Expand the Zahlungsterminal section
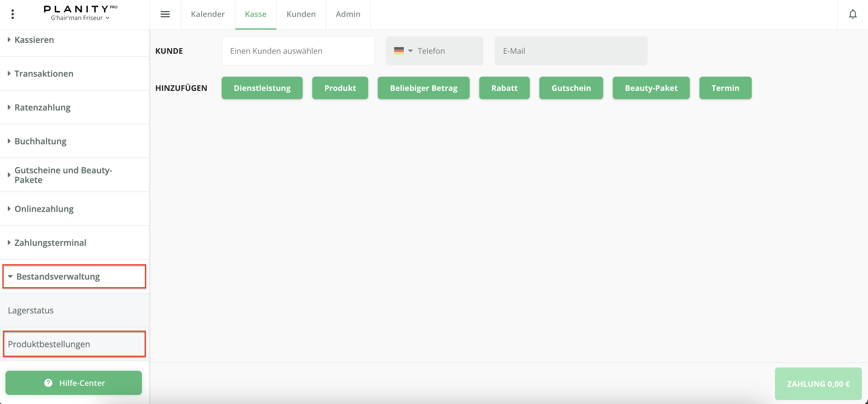 [x=50, y=242]
